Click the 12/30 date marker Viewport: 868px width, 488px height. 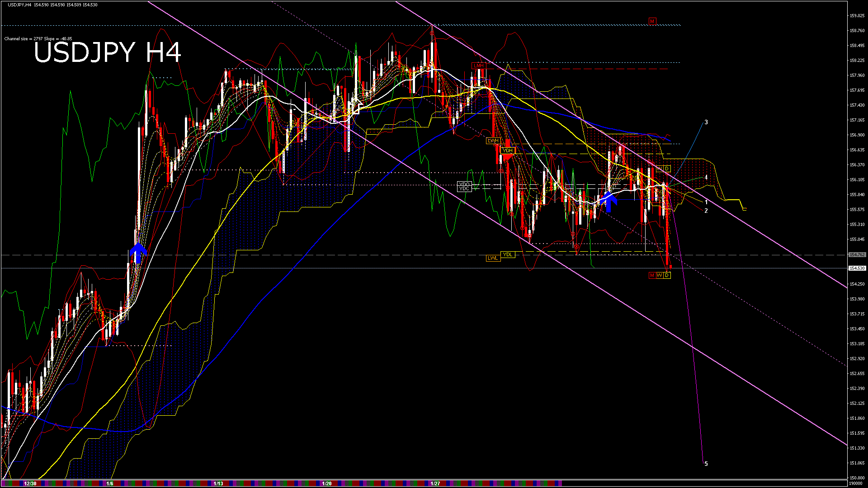(x=30, y=483)
